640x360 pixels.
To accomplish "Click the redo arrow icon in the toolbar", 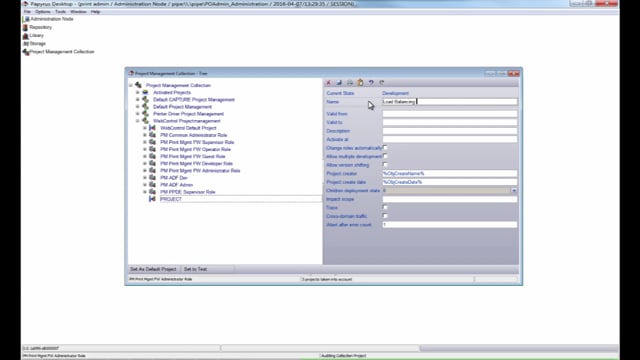I will pyautogui.click(x=382, y=82).
